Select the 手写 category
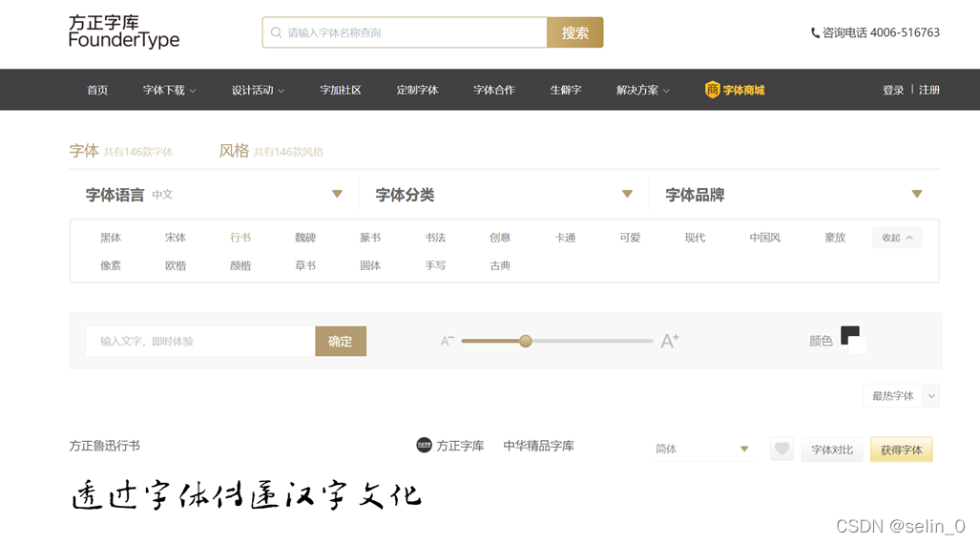 436,265
